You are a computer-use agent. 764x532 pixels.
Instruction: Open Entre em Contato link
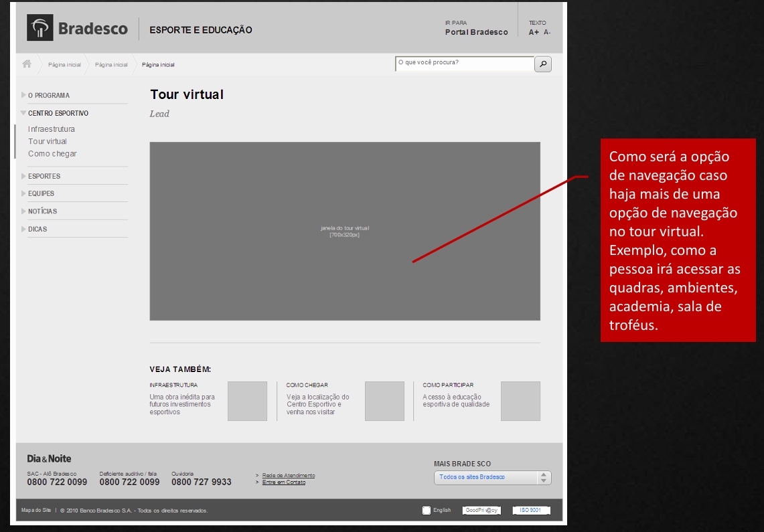[x=284, y=482]
